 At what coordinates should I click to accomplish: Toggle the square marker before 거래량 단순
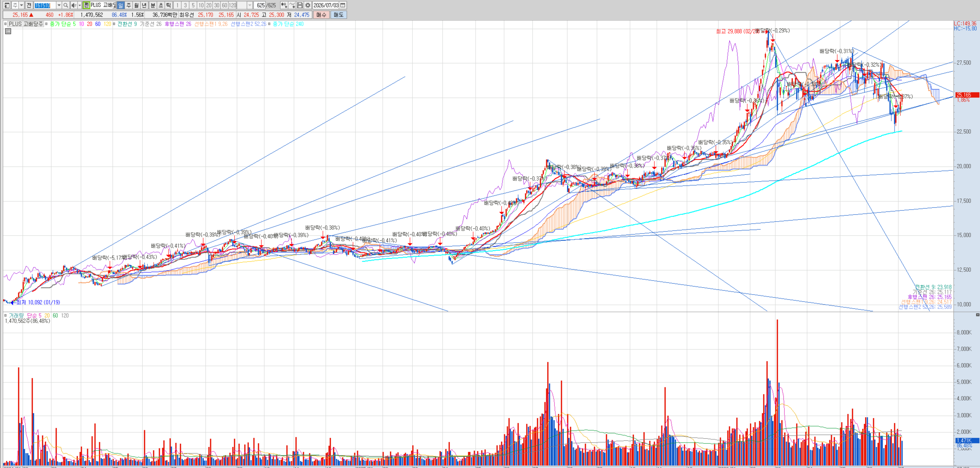tap(5, 316)
